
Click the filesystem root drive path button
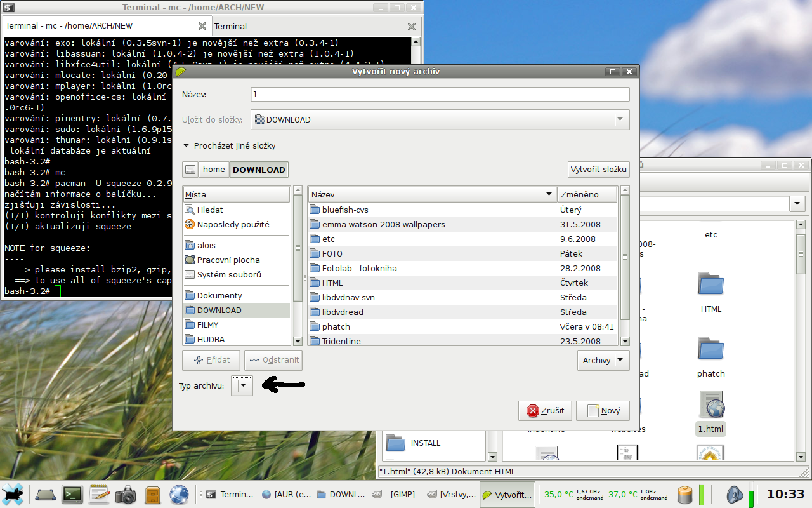point(190,170)
